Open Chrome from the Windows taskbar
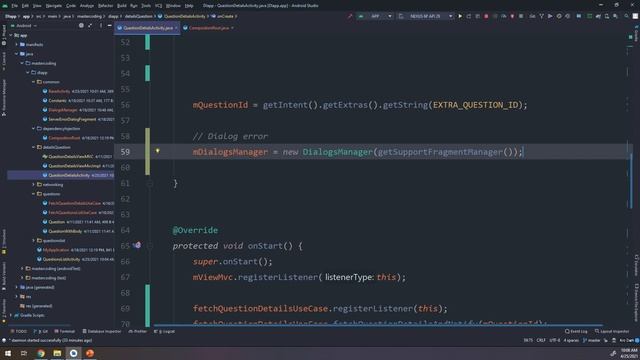This screenshot has height=360, width=640. [41, 353]
